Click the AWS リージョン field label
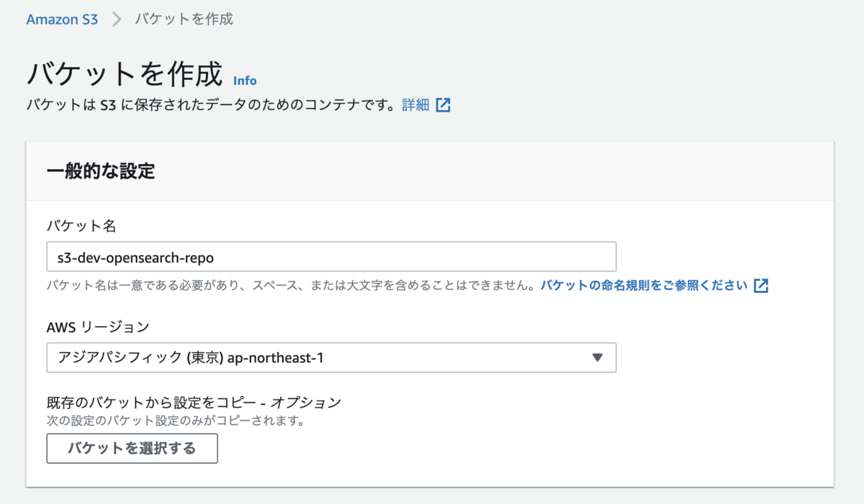 (x=98, y=327)
